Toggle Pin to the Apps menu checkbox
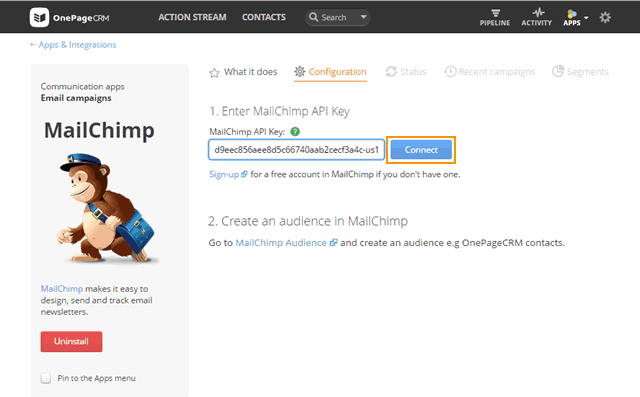The width and height of the screenshot is (640, 397). pos(46,378)
